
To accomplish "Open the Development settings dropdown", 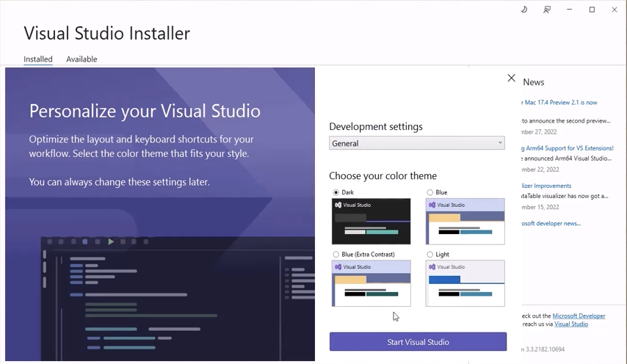I will (x=417, y=143).
